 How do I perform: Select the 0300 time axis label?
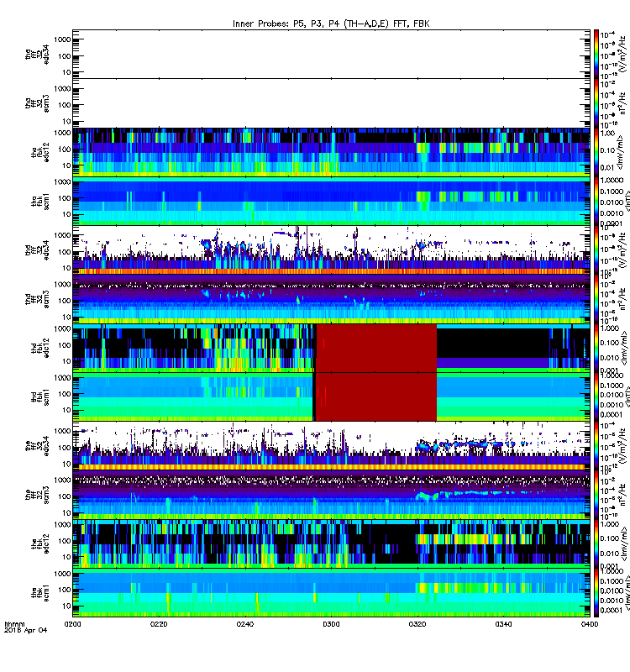tap(331, 624)
